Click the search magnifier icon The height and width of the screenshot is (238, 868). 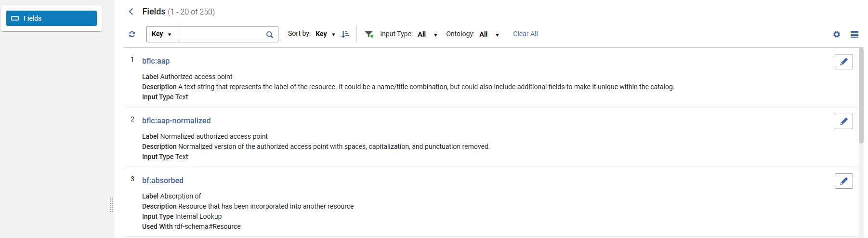pyautogui.click(x=270, y=35)
